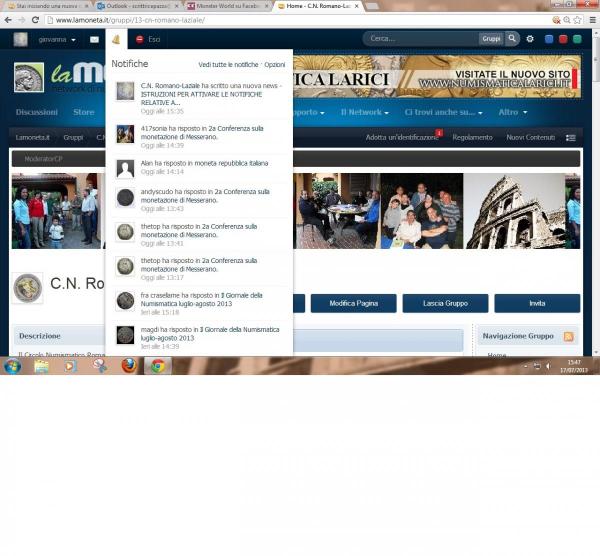The image size is (600, 556).
Task: Open the Discussioni menu
Action: [x=37, y=112]
